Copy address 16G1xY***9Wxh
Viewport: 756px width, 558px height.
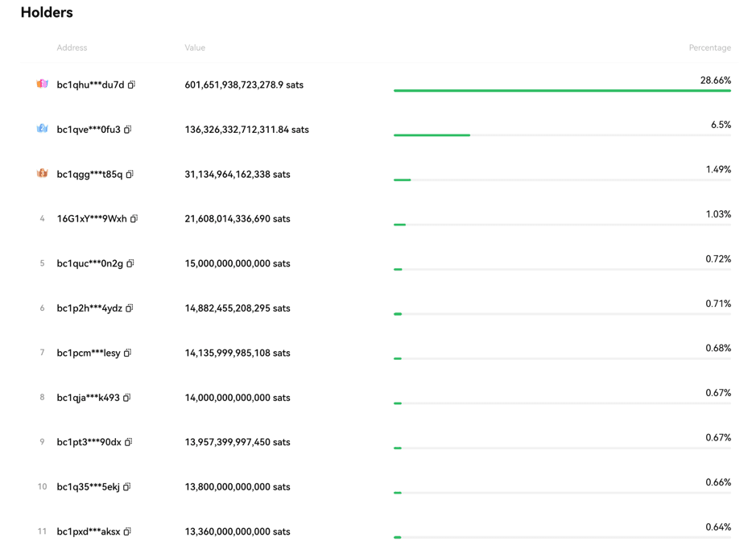(x=134, y=219)
